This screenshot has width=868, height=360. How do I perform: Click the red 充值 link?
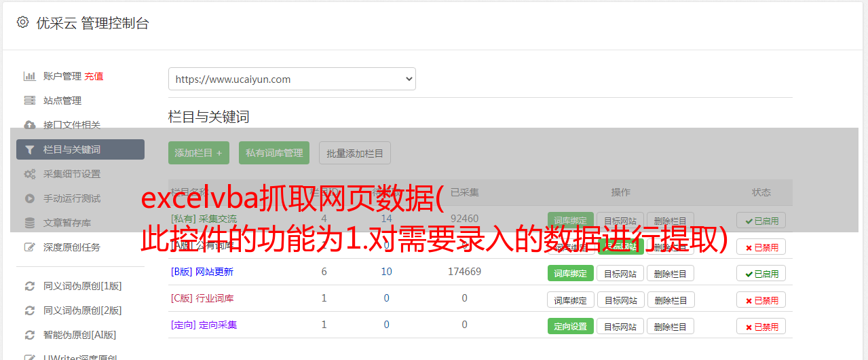pyautogui.click(x=94, y=76)
